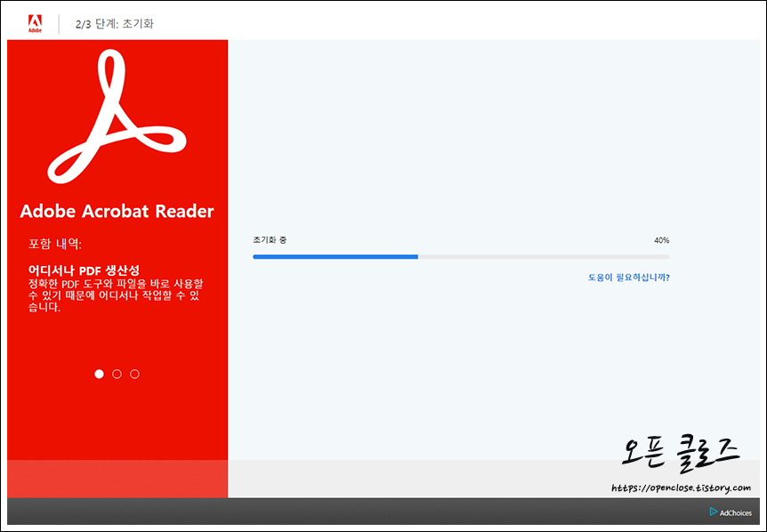Click the 2/3 단계: 초기화 step title

[115, 23]
